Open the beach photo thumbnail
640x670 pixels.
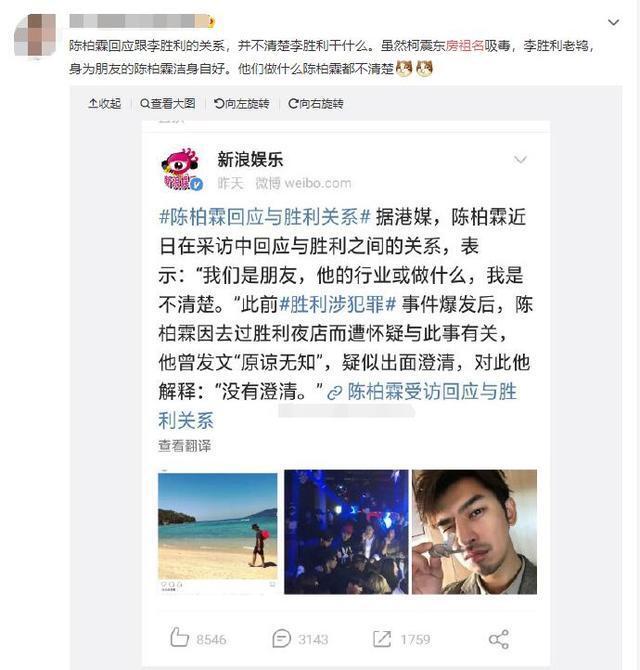pos(217,532)
